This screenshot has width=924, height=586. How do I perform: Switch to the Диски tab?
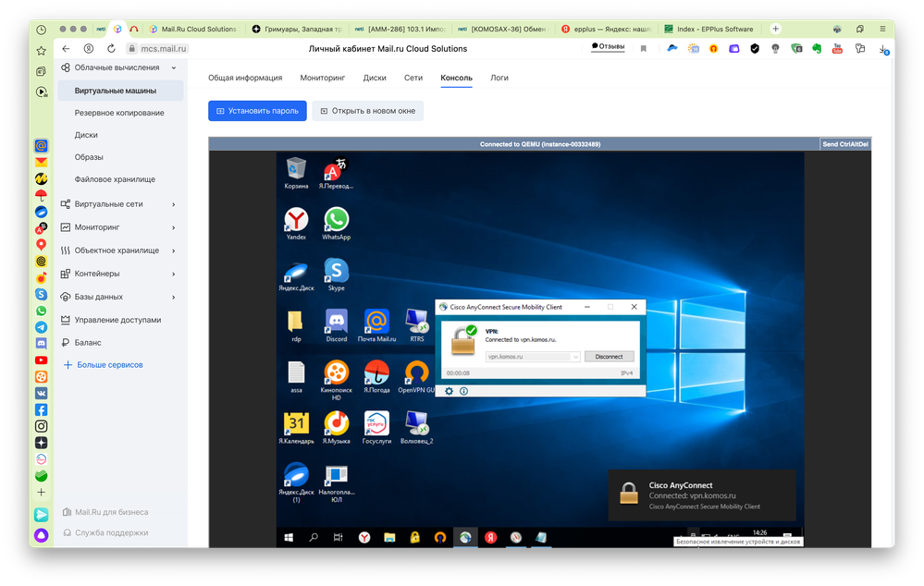(x=375, y=78)
